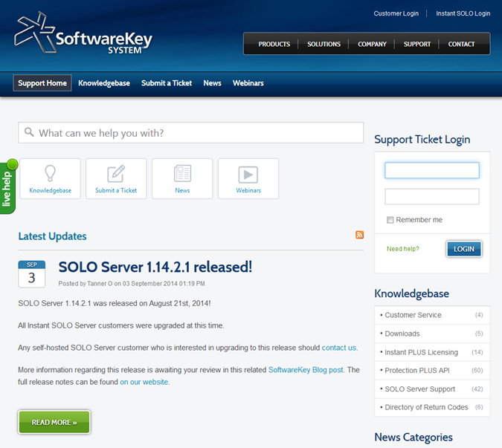Click the magnifier icon in search box
Viewport: 502px width, 448px height.
29,132
